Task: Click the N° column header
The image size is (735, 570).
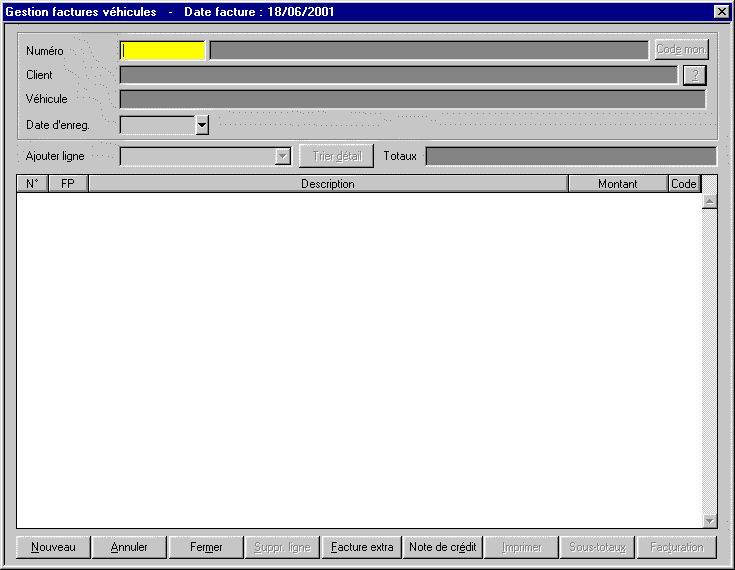Action: [32, 184]
